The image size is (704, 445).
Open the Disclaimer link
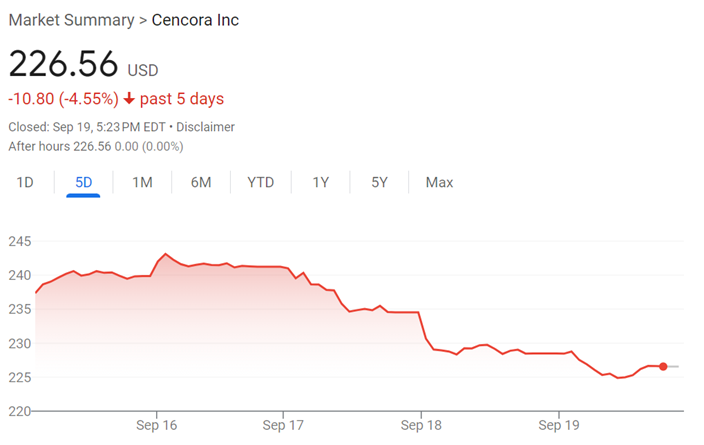[205, 127]
